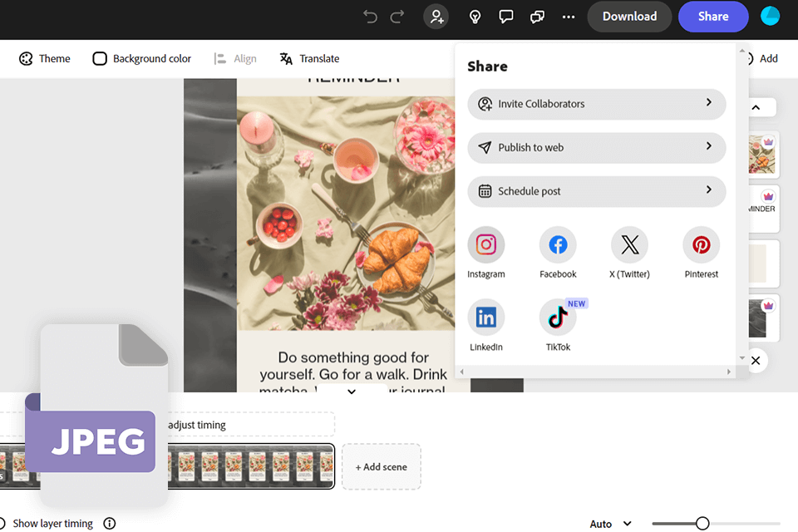The width and height of the screenshot is (798, 532).
Task: Open the Background color option
Action: tap(142, 58)
